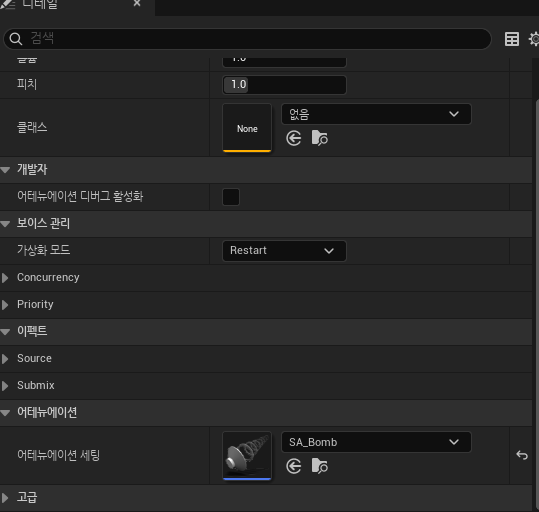Use selected asset arrow for 클래스
The width and height of the screenshot is (539, 512).
294,138
